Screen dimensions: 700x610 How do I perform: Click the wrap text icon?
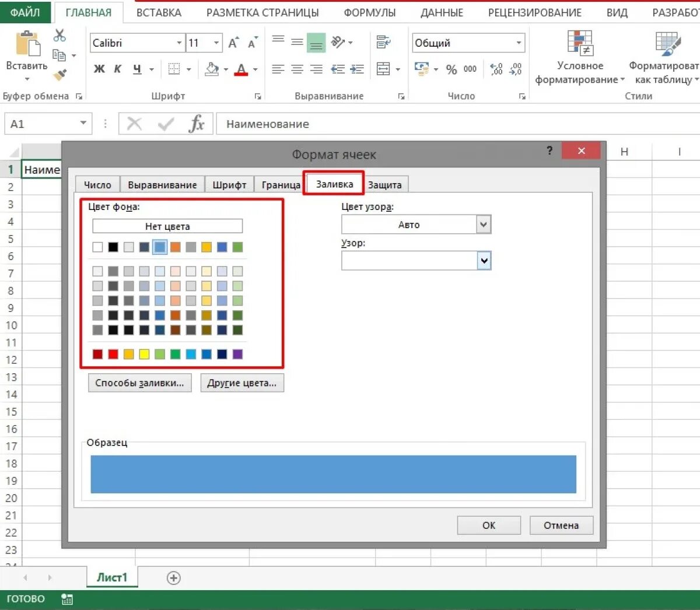(383, 42)
